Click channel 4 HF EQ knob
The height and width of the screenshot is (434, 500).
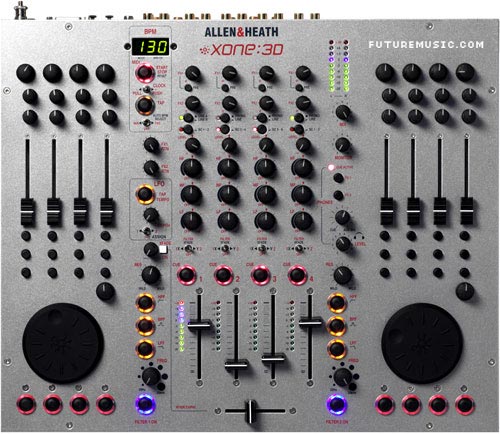(302, 168)
